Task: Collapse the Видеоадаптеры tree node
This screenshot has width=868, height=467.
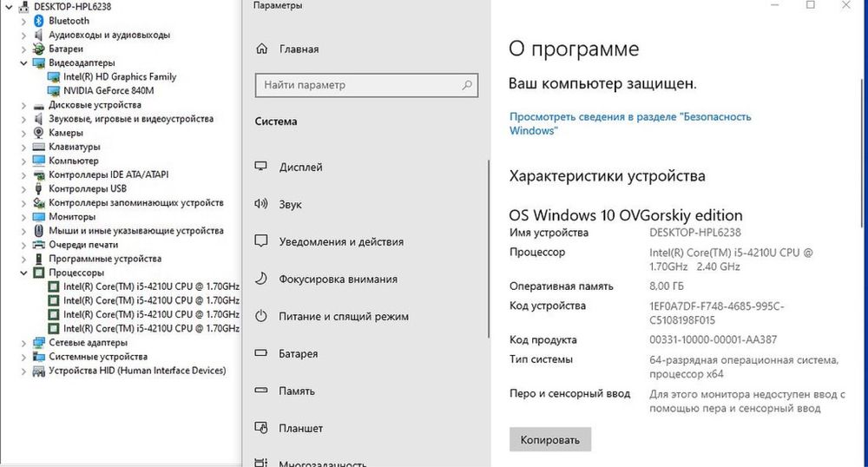Action: click(x=24, y=63)
